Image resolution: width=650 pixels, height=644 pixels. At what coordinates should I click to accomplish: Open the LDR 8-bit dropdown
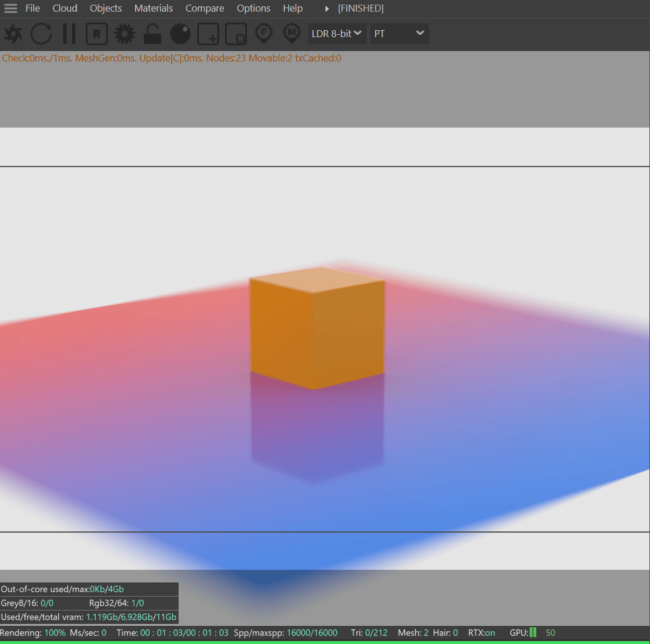pyautogui.click(x=337, y=34)
